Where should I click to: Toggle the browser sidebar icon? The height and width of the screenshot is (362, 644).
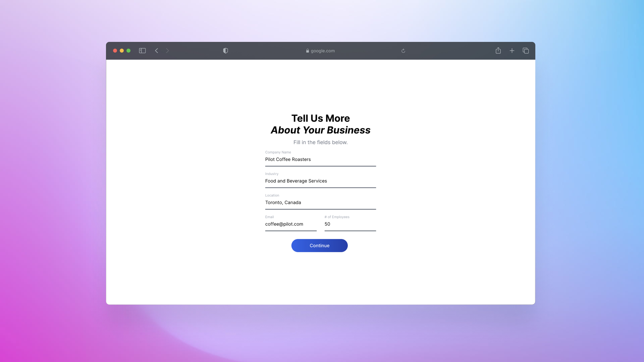pos(142,51)
